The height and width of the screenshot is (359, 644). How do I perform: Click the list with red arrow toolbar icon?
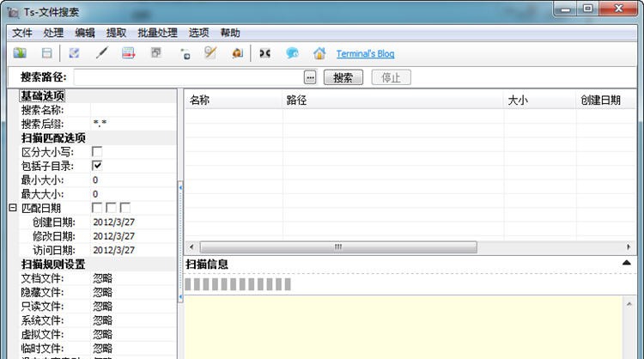click(128, 53)
